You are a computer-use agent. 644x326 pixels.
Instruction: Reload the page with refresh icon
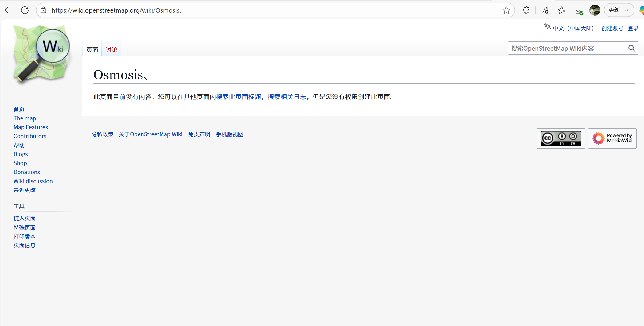point(25,10)
